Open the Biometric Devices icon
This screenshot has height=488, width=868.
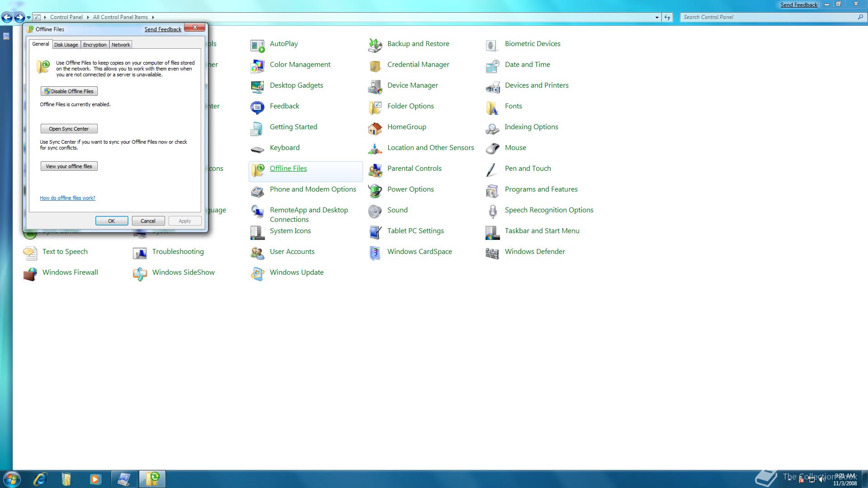coord(492,45)
